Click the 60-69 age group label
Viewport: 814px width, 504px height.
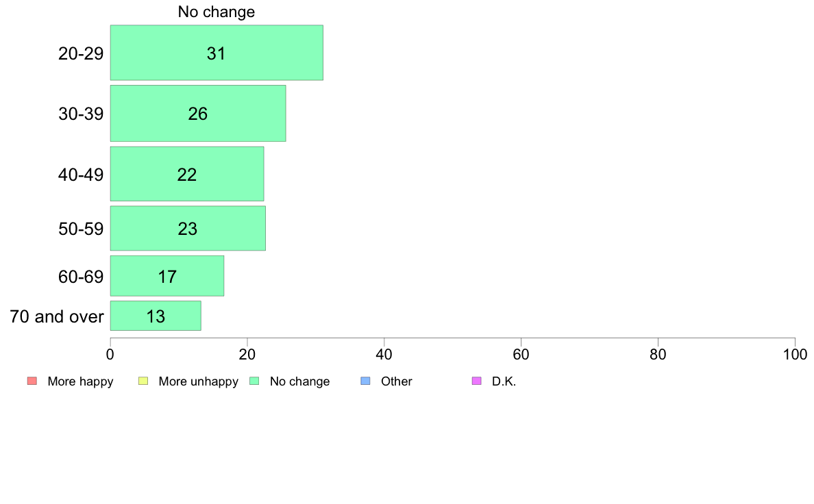[81, 277]
